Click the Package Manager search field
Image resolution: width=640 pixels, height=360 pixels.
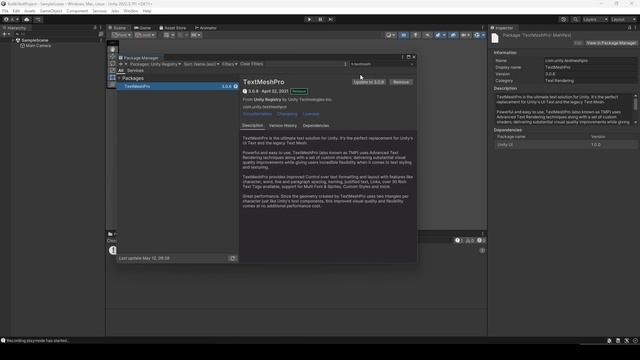point(382,64)
